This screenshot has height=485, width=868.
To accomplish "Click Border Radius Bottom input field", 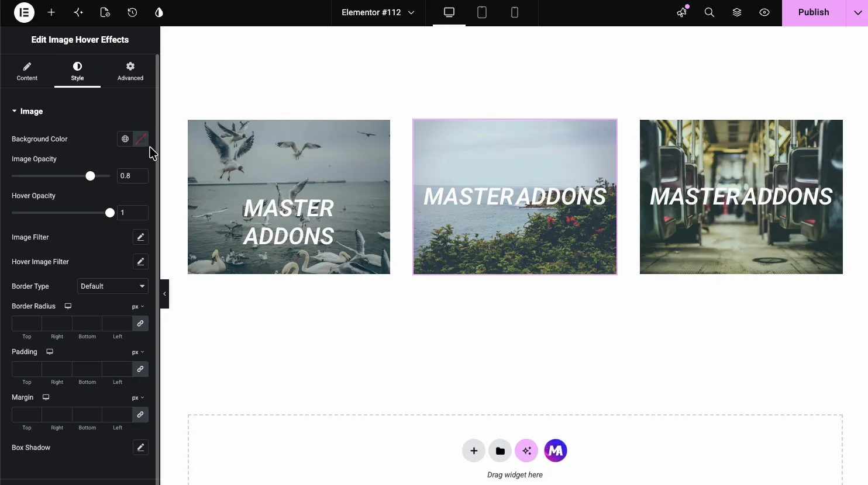I will 87,324.
